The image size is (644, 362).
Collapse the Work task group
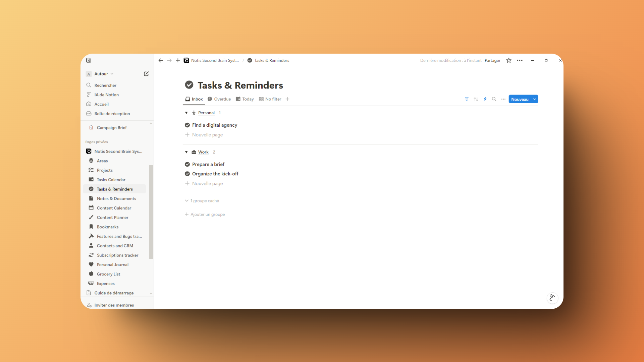pyautogui.click(x=186, y=152)
